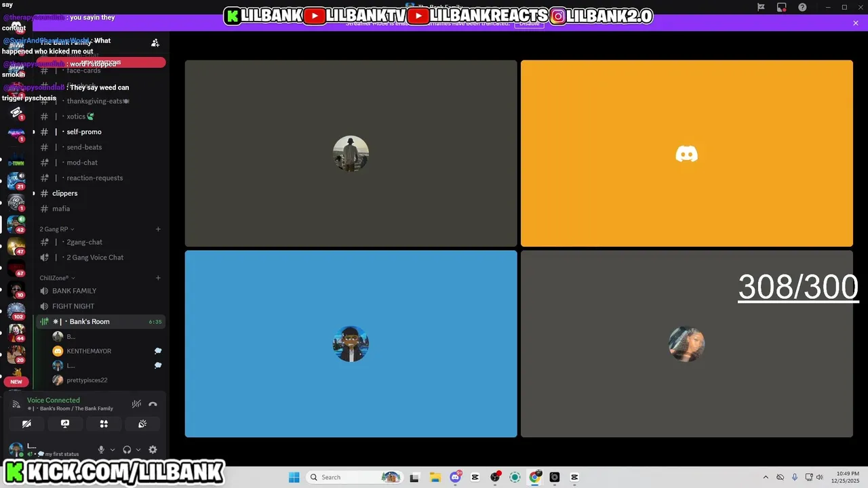Open voice connection signal icon
868x488 pixels.
[16, 405]
